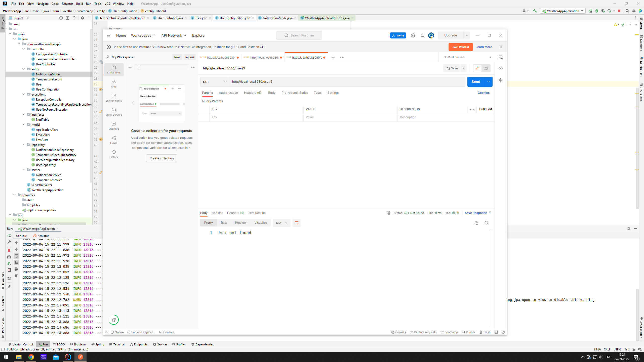Open Monitors in the Postman sidebar
This screenshot has width=644, height=362.
coord(114,126)
